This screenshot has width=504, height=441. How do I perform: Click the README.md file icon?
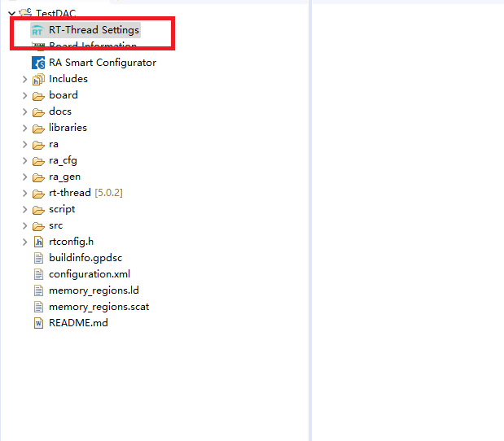pos(37,323)
